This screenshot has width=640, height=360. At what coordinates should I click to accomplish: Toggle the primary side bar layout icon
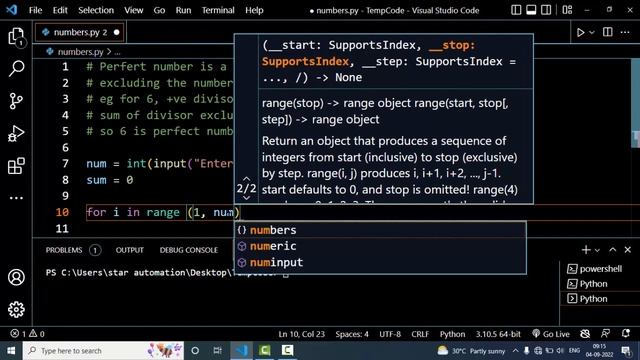[516, 10]
